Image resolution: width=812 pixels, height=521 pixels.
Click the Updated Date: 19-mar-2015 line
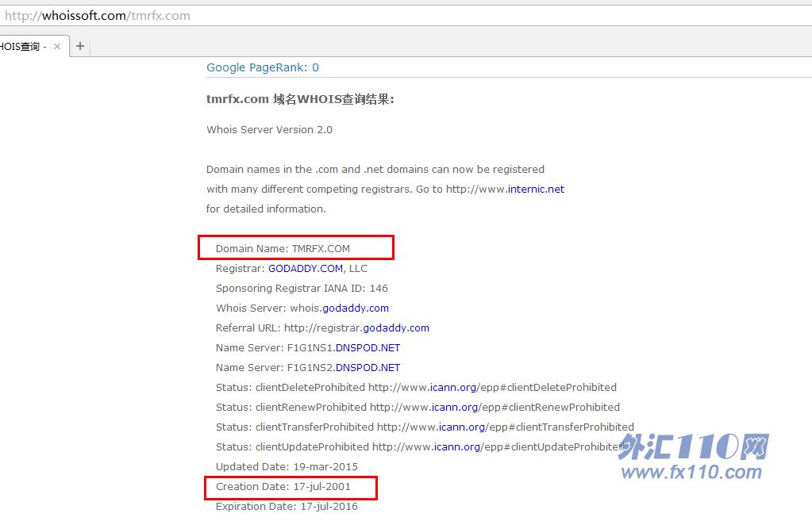point(287,466)
